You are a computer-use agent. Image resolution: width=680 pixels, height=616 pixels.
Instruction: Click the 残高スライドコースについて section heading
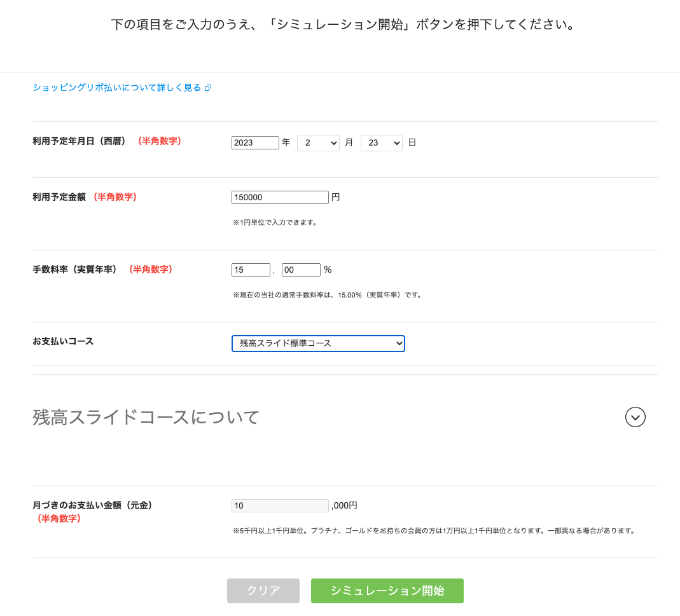pos(145,417)
